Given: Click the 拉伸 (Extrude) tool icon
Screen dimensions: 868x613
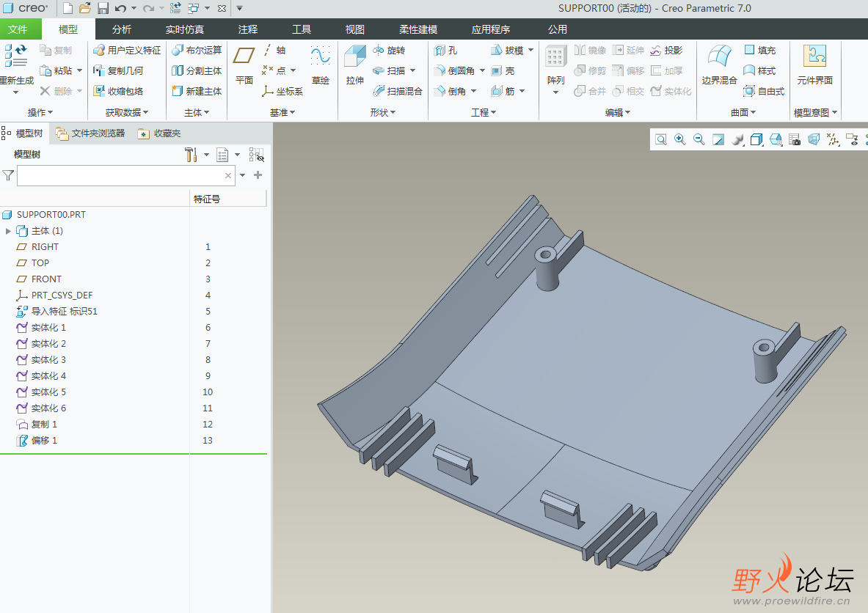Looking at the screenshot, I should coord(355,57).
